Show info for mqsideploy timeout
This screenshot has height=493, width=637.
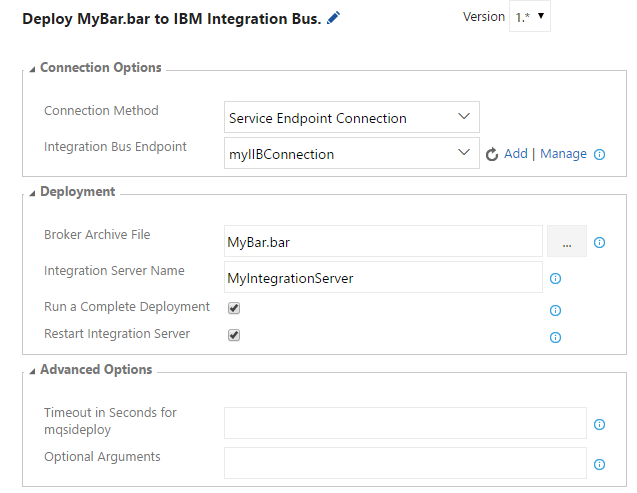click(599, 424)
